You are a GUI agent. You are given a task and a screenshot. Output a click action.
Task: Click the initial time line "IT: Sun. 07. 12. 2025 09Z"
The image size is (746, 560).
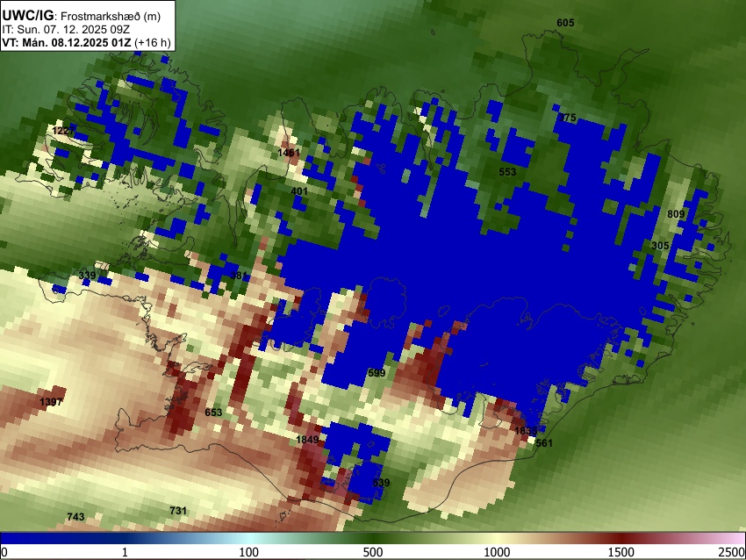point(66,30)
